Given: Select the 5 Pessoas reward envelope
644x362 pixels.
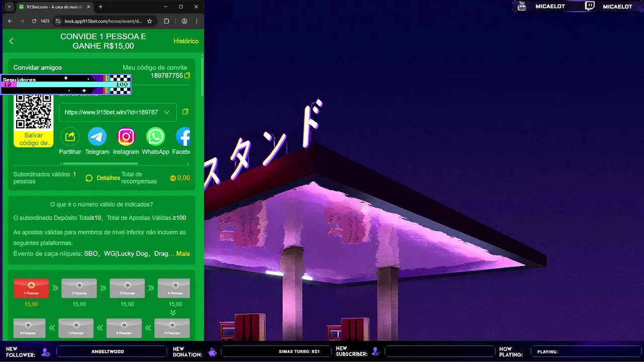Looking at the screenshot, I should tap(172, 328).
